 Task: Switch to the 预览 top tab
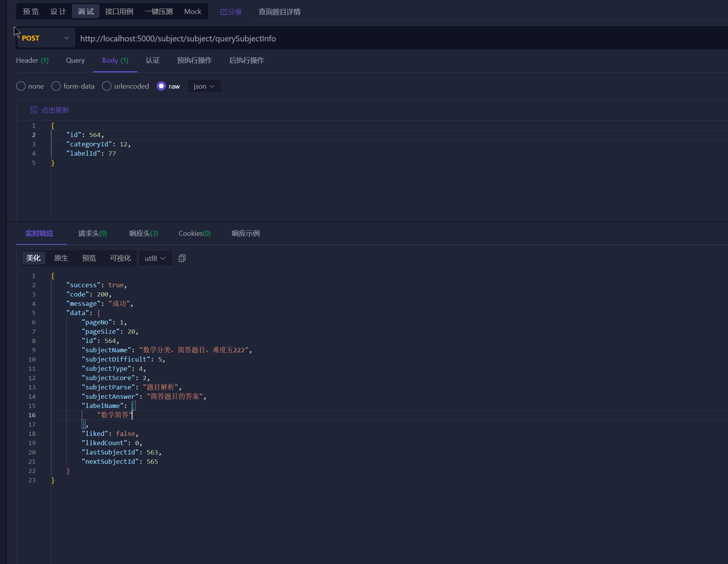(31, 12)
